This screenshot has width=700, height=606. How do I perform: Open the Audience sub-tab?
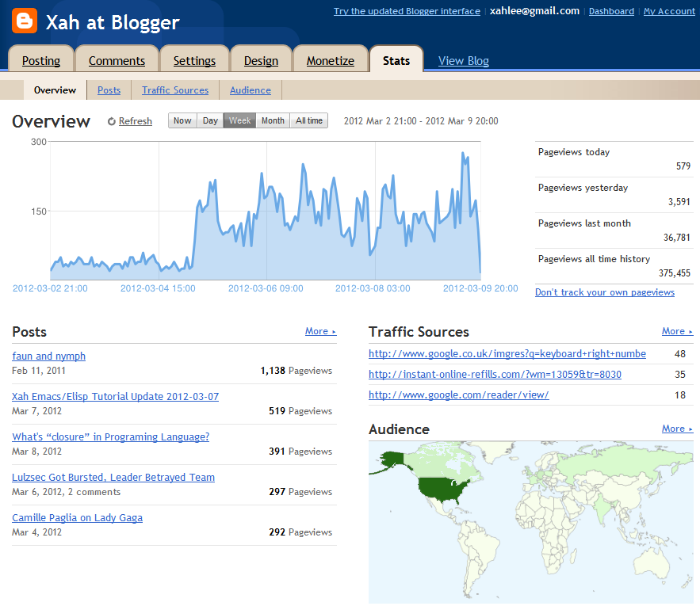(x=251, y=90)
